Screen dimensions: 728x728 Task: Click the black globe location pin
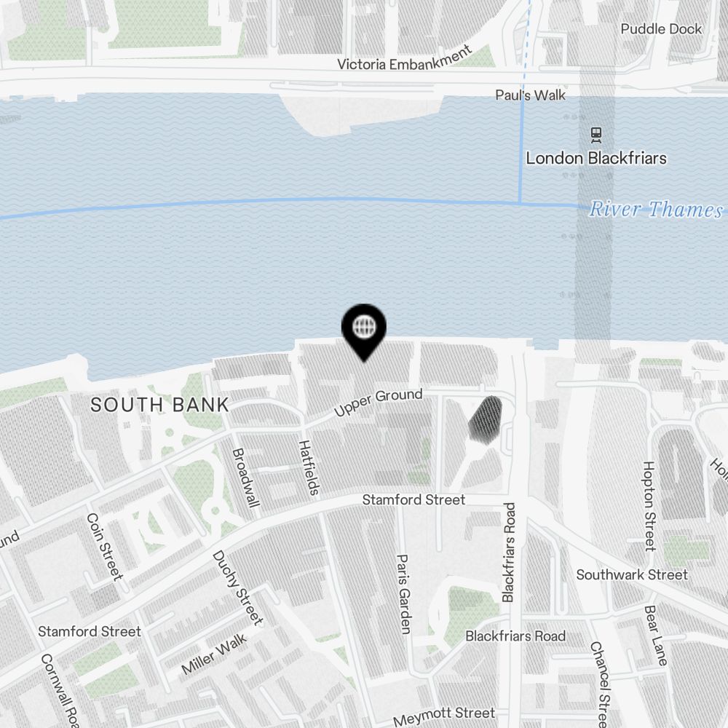click(364, 331)
